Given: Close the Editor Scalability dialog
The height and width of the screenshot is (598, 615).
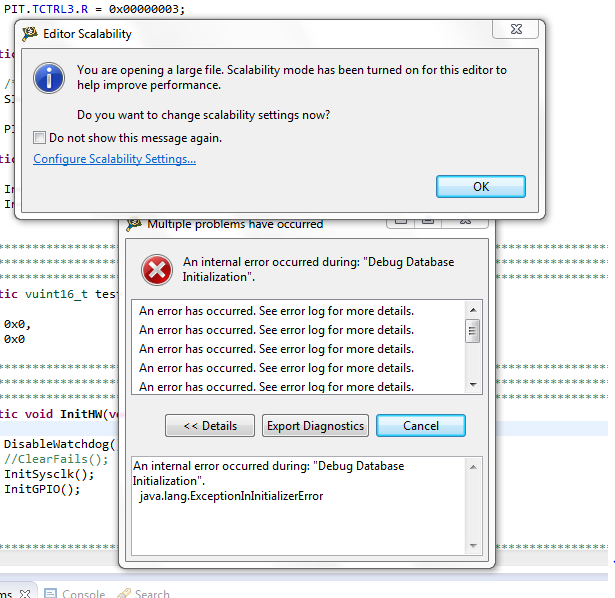Looking at the screenshot, I should [515, 29].
